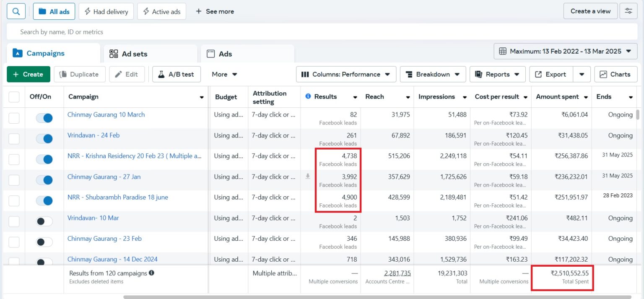Turn on Vrindavan- 10 Mar campaign toggle
Image resolution: width=644 pixels, height=299 pixels.
click(x=44, y=221)
